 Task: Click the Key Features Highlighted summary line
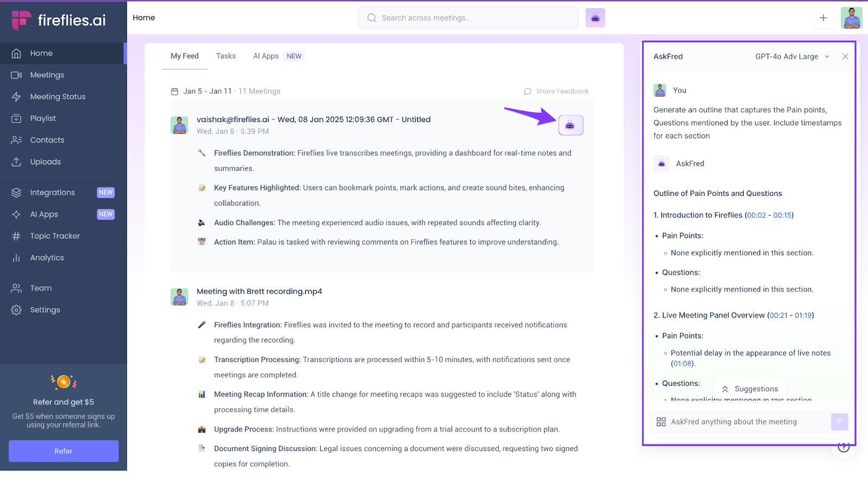(381, 195)
